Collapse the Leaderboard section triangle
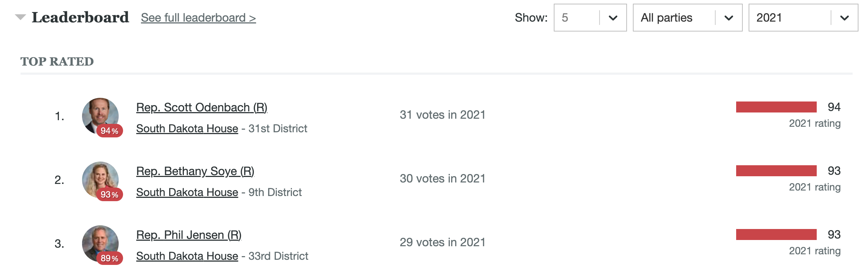Screen dimensions: 868x277 [21, 17]
